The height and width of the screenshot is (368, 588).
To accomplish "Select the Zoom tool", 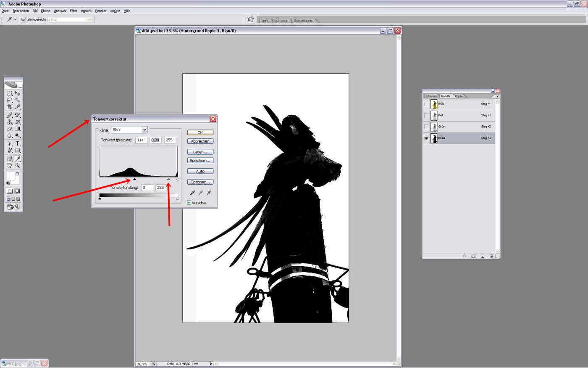I will pos(17,165).
